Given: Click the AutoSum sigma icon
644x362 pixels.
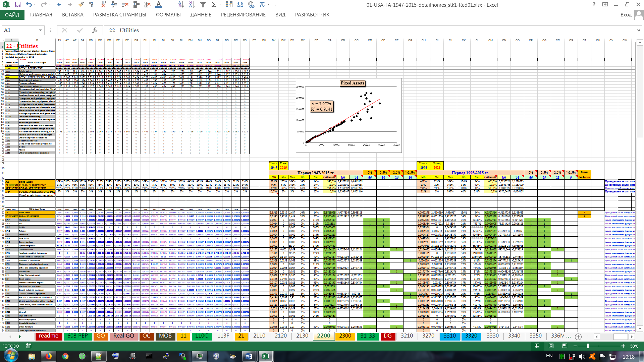Looking at the screenshot, I should tap(214, 5).
